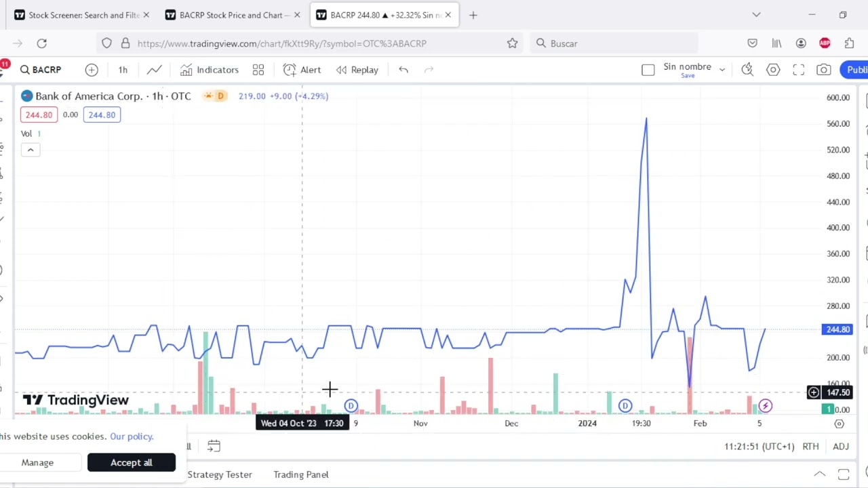The height and width of the screenshot is (488, 868).
Task: Open chart settings hexagon icon
Action: pyautogui.click(x=773, y=70)
